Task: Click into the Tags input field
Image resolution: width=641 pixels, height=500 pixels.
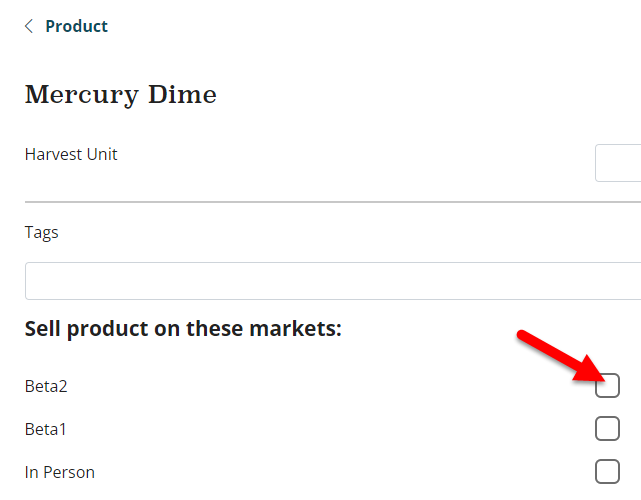Action: pos(332,281)
